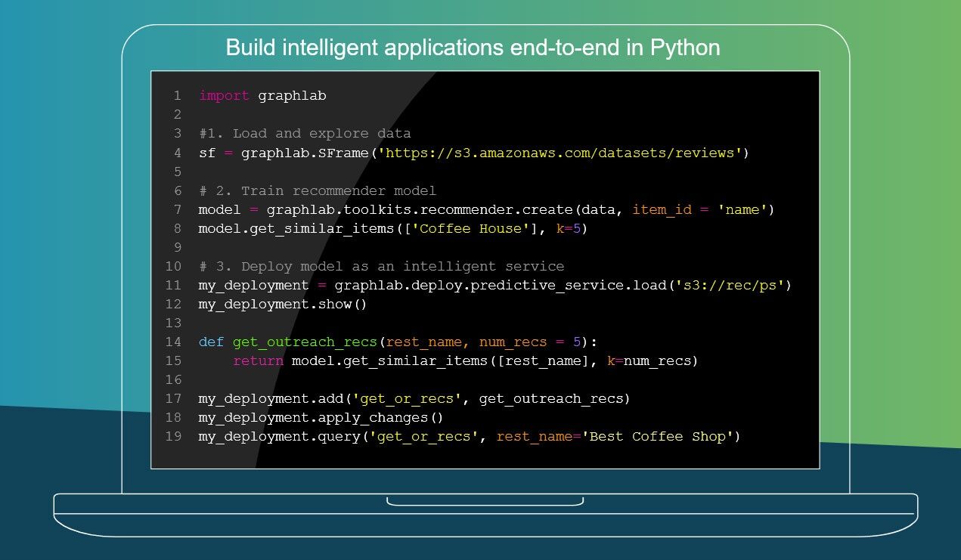Click "my_deployment.query" on line 19
The width and height of the screenshot is (961, 560).
coord(279,436)
